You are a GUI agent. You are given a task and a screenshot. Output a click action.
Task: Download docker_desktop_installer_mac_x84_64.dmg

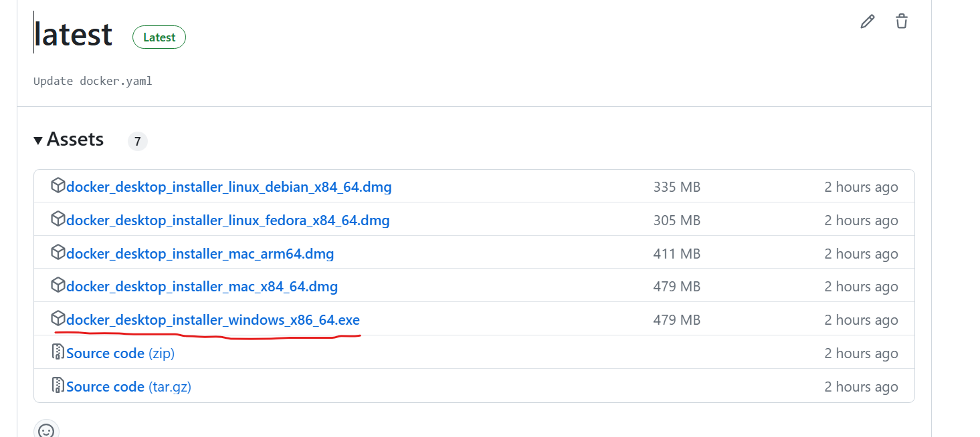(x=202, y=287)
